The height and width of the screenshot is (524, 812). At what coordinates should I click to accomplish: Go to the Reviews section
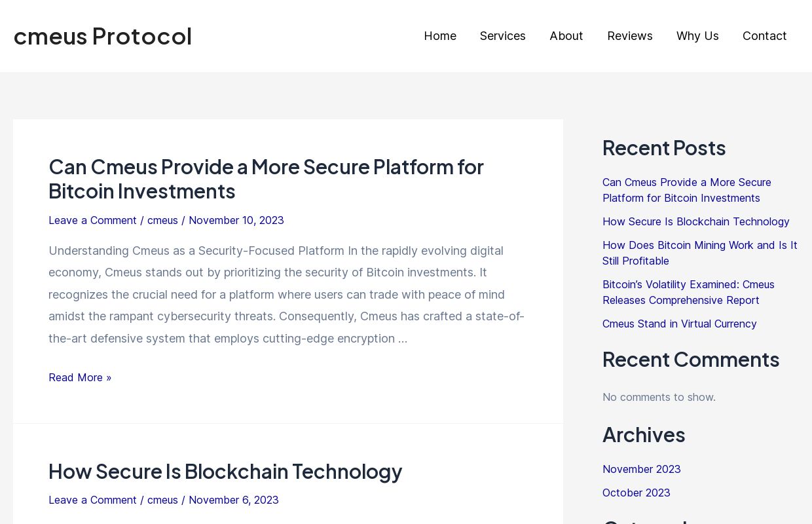coord(629,36)
